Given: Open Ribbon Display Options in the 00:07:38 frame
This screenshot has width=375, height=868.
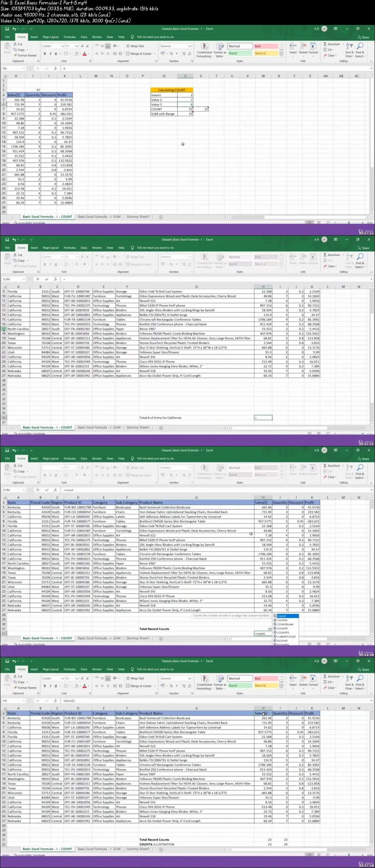Looking at the screenshot, I should coord(335,661).
